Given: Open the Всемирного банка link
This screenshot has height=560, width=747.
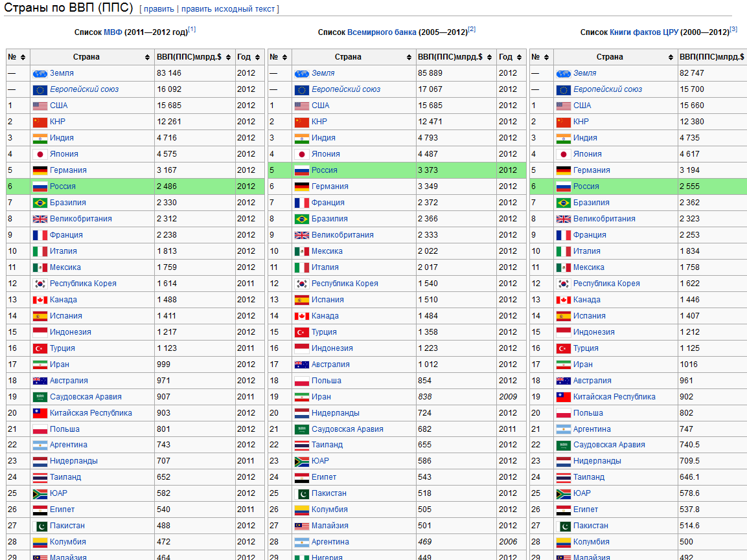Looking at the screenshot, I should 382,32.
